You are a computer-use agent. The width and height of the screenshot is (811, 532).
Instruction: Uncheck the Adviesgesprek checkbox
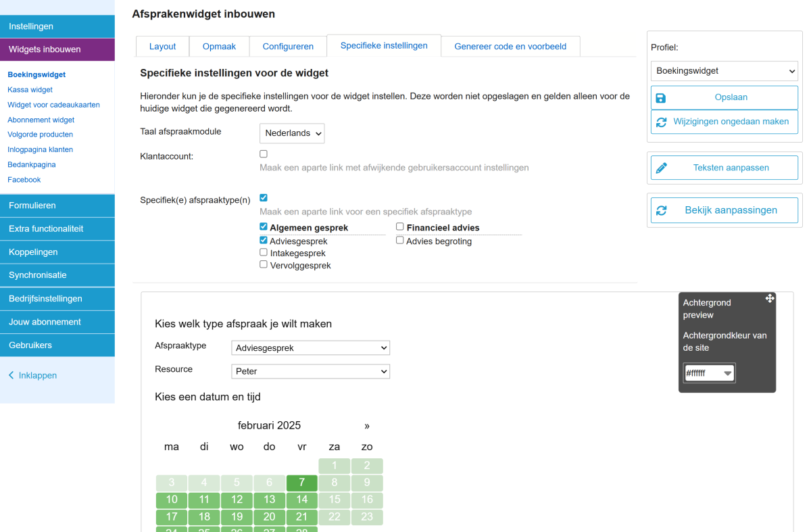point(264,240)
